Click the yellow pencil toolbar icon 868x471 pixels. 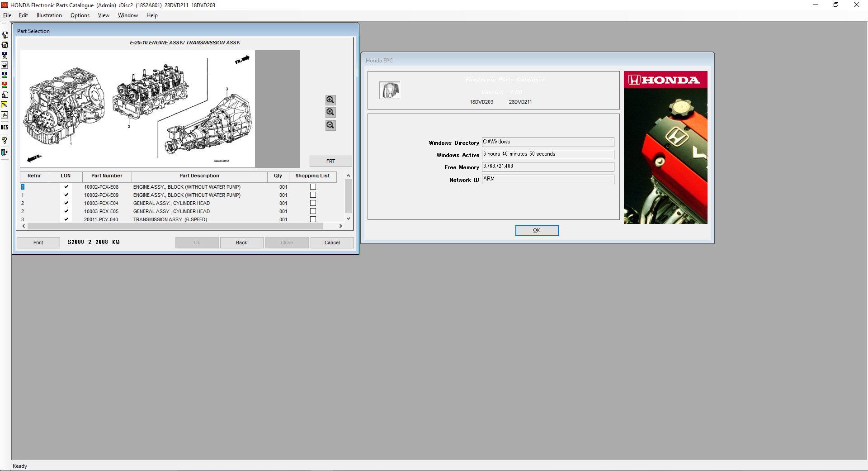point(5,105)
